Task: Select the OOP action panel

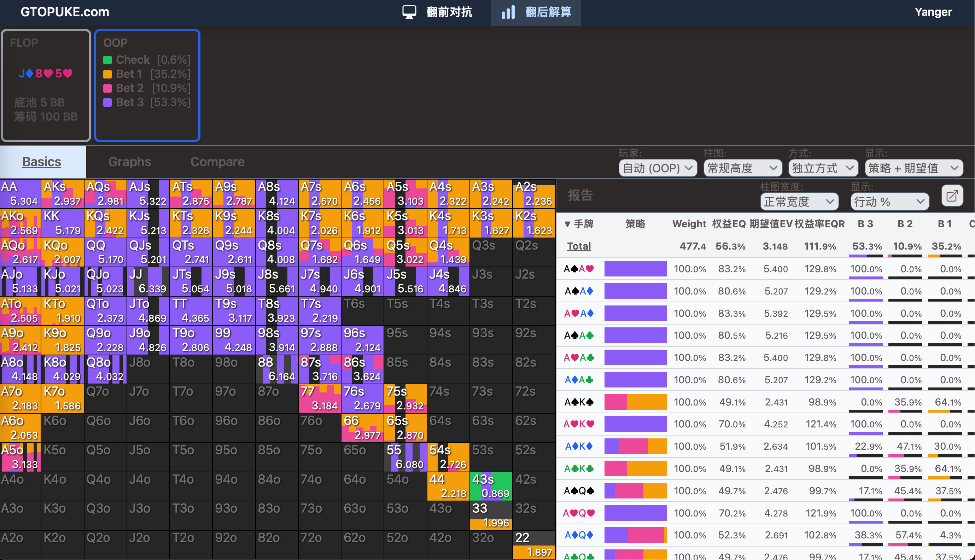Action: click(147, 86)
